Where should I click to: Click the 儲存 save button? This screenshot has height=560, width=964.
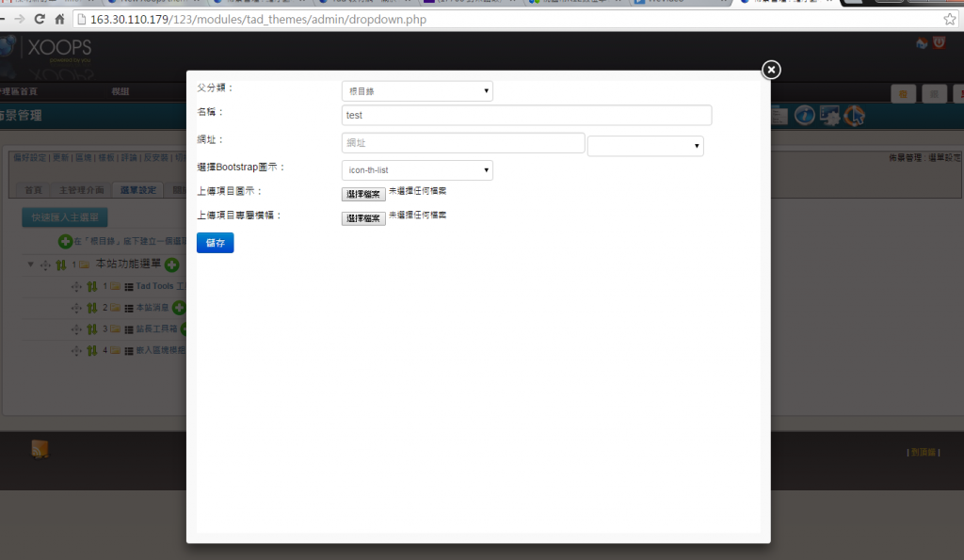pos(215,243)
